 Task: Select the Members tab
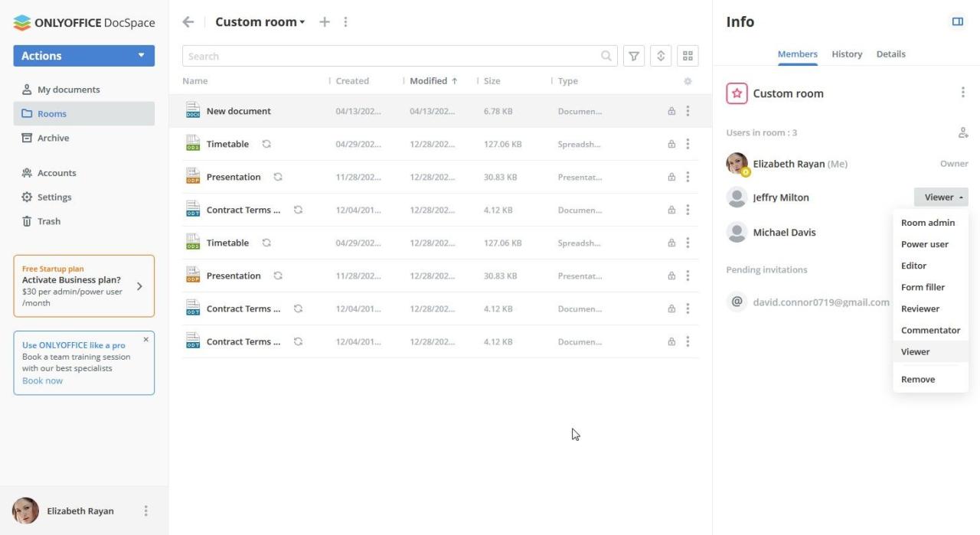tap(798, 54)
